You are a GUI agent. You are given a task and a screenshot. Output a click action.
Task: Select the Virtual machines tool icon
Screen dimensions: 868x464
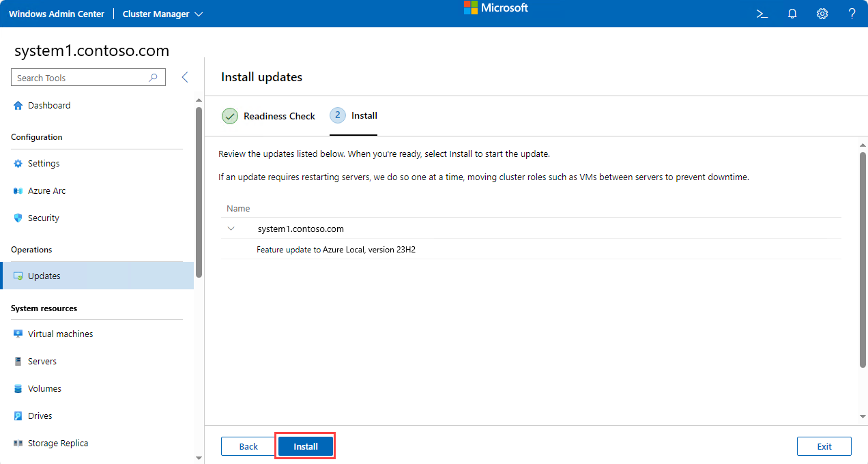click(16, 334)
